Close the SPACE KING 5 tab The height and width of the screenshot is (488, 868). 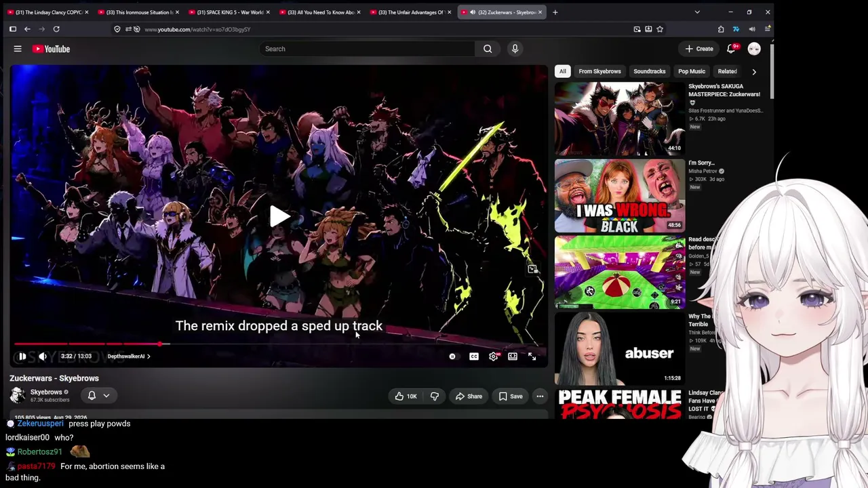pyautogui.click(x=268, y=12)
